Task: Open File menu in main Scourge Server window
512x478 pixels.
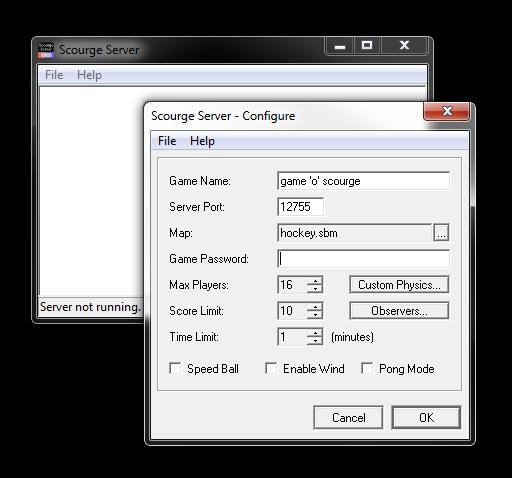Action: point(54,75)
